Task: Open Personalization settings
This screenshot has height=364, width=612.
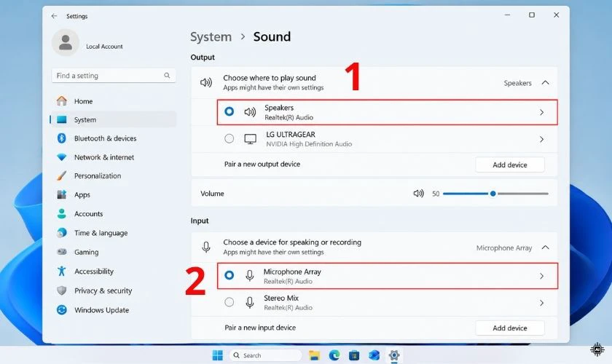Action: point(113,175)
